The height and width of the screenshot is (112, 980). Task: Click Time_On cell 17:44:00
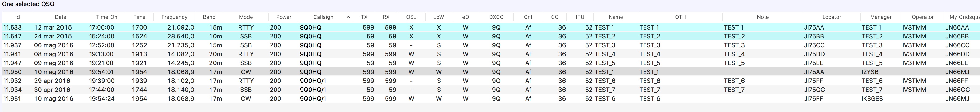point(102,90)
